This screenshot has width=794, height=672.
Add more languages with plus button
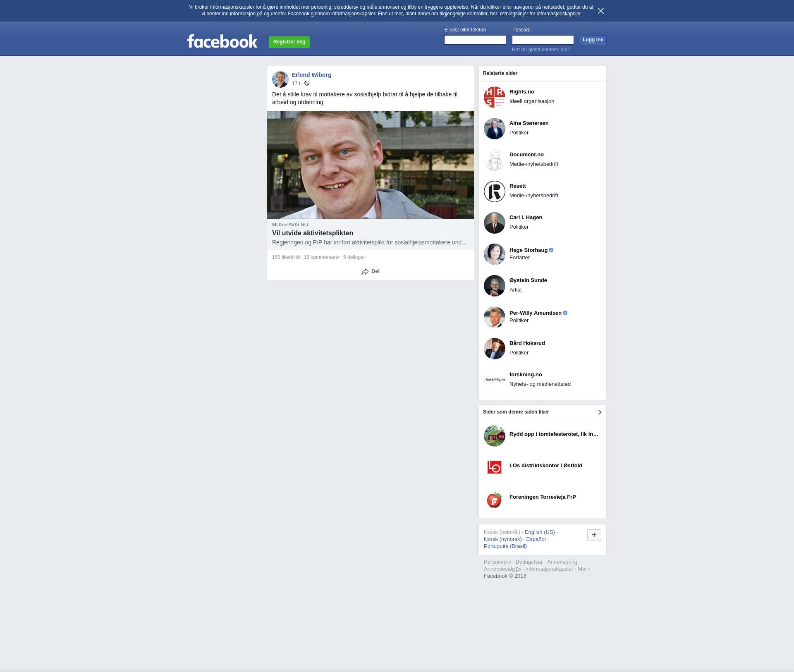(594, 535)
